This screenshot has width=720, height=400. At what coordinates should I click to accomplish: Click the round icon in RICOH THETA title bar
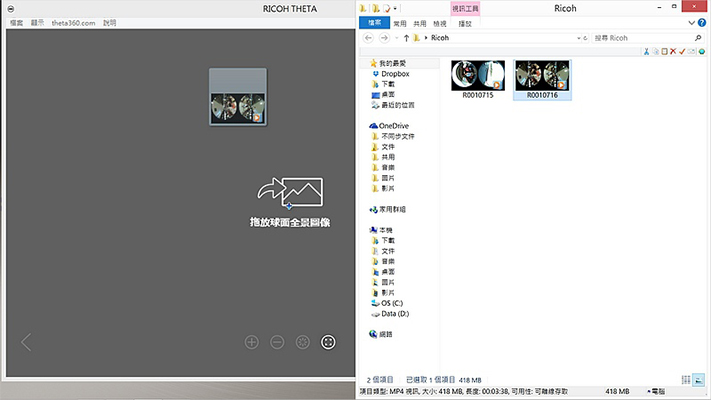point(11,9)
